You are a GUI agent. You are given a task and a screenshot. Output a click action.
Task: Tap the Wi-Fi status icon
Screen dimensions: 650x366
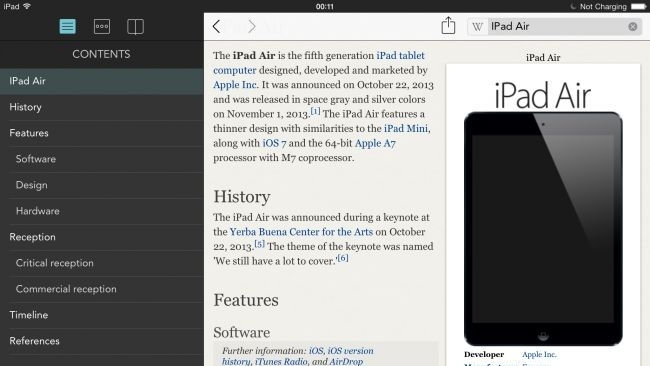pyautogui.click(x=27, y=6)
